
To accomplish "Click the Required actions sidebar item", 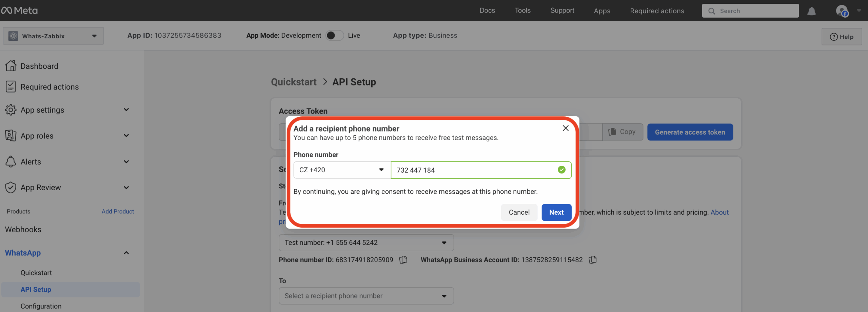I will click(50, 87).
